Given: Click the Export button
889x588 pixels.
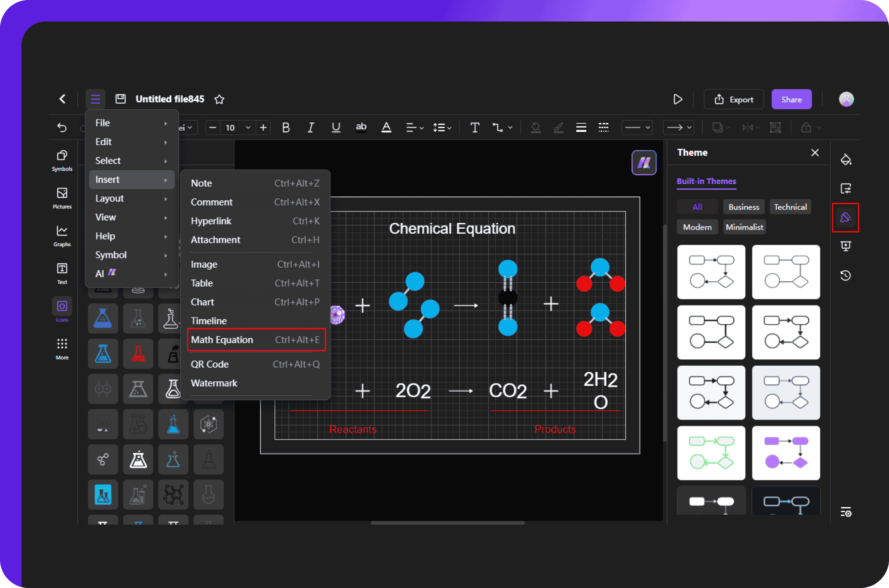Looking at the screenshot, I should click(734, 99).
